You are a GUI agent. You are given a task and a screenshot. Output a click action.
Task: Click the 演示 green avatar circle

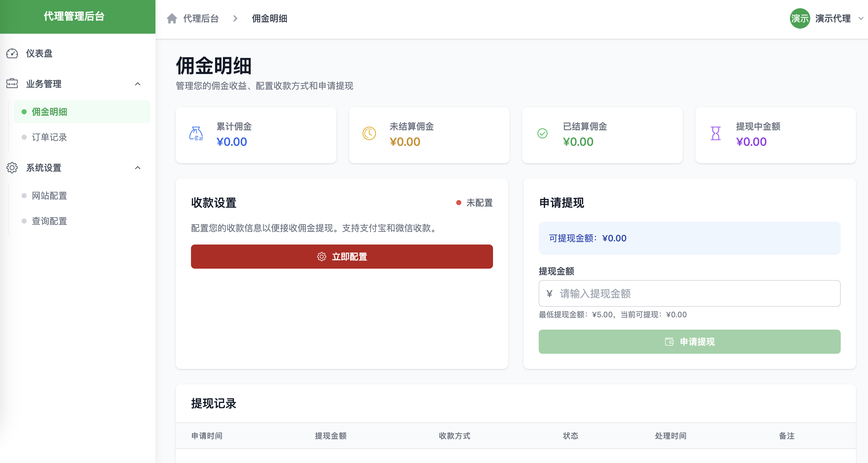click(800, 18)
